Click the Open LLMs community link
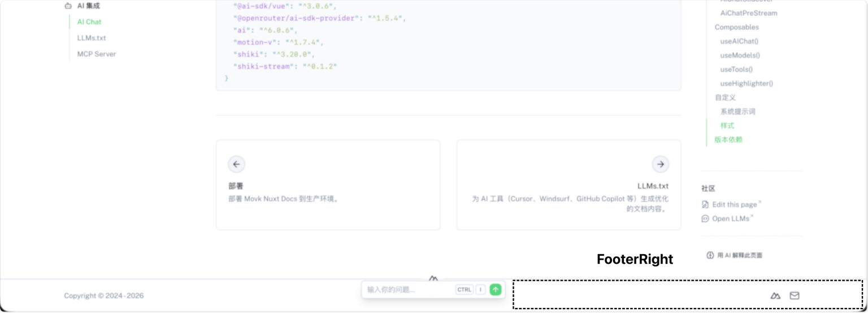 click(x=730, y=218)
